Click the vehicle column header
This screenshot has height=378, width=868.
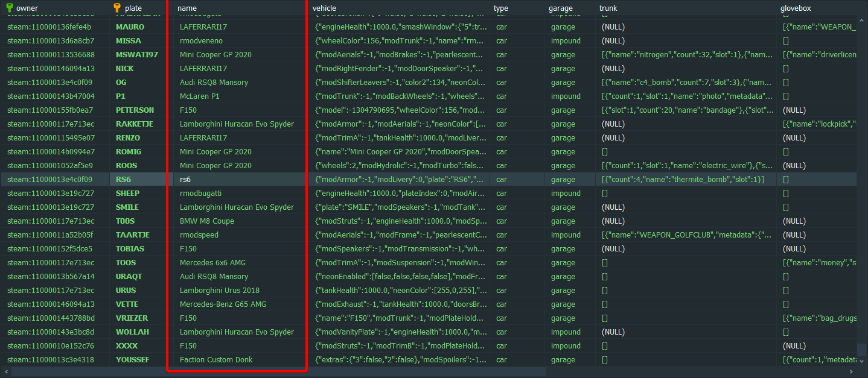coord(324,8)
